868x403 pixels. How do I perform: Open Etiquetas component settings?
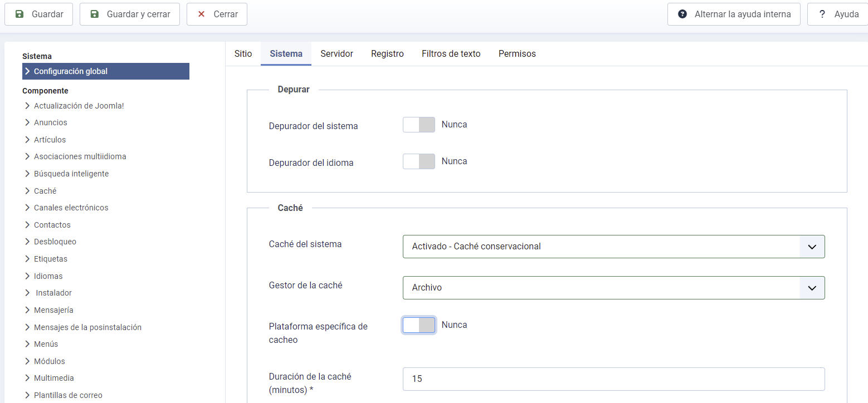(x=50, y=259)
